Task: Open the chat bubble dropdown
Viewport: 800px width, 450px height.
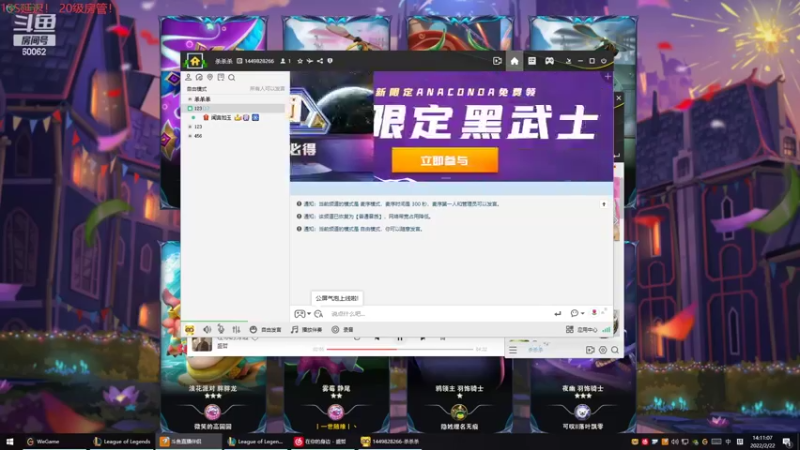Action: coord(577,313)
